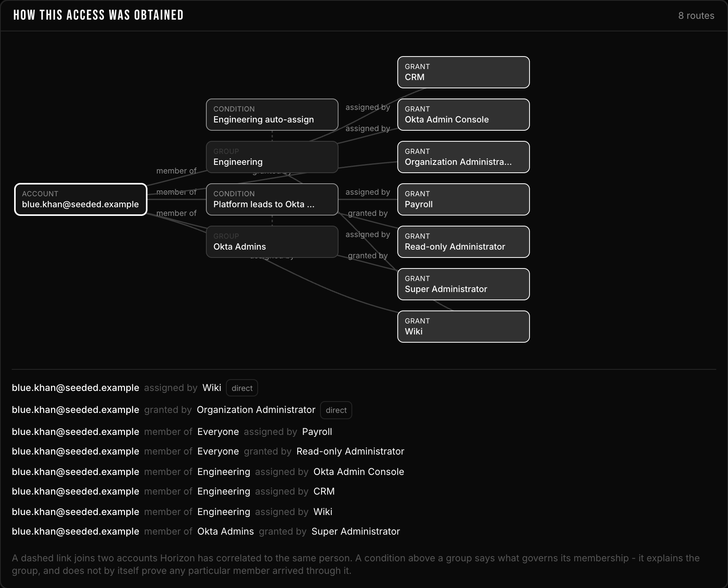The width and height of the screenshot is (728, 588).
Task: Click the account name in CRM route row
Action: point(75,491)
